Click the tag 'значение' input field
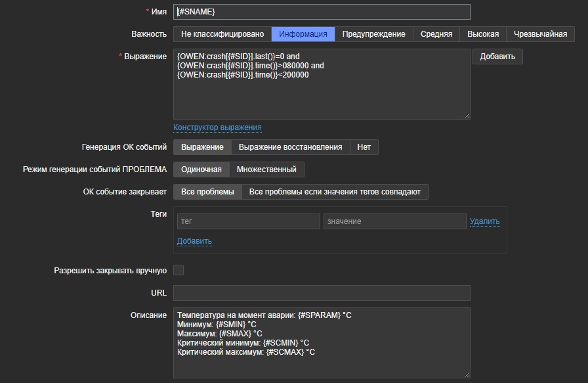Screen dimensions: 588x383 point(394,221)
